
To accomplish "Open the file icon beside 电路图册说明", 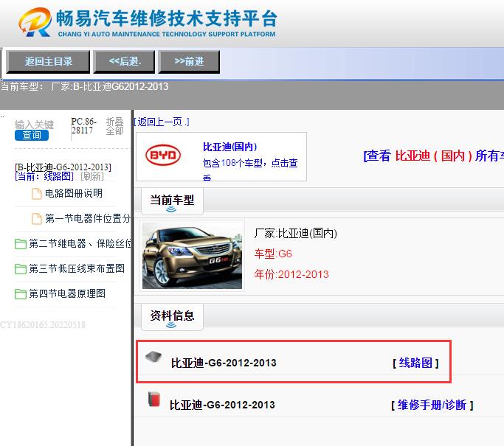I will click(37, 194).
